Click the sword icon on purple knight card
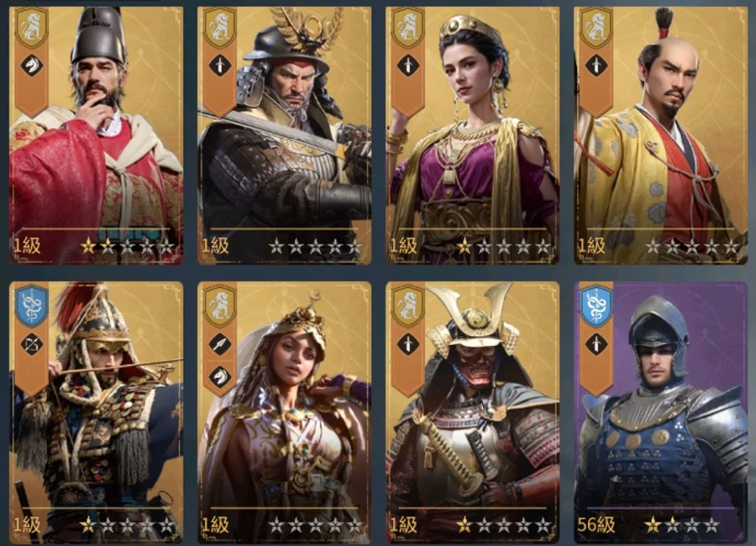Screen dimensions: 756x546 [596, 344]
